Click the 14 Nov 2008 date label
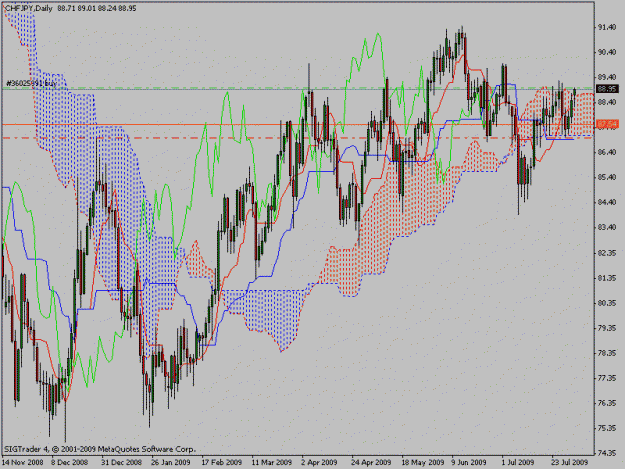Viewport: 625px width, 469px height. tap(22, 463)
